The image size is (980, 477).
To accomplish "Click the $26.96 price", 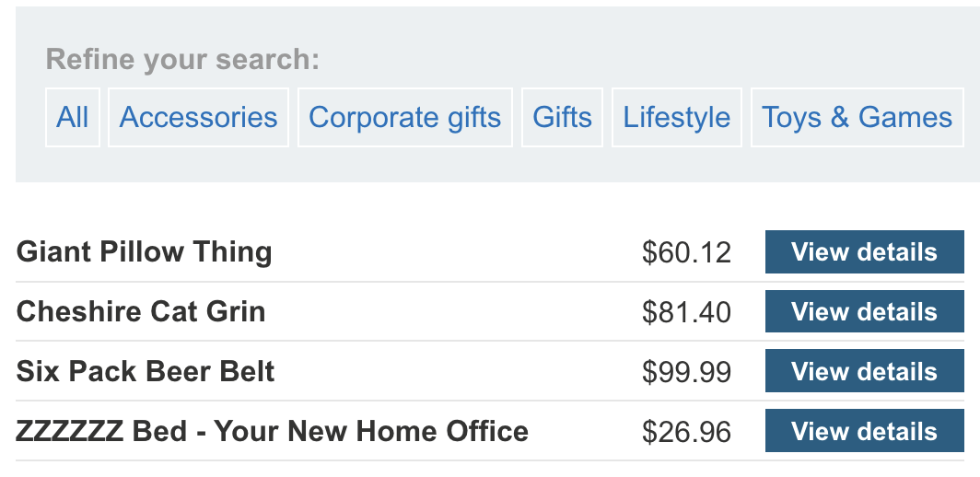I will (x=686, y=432).
